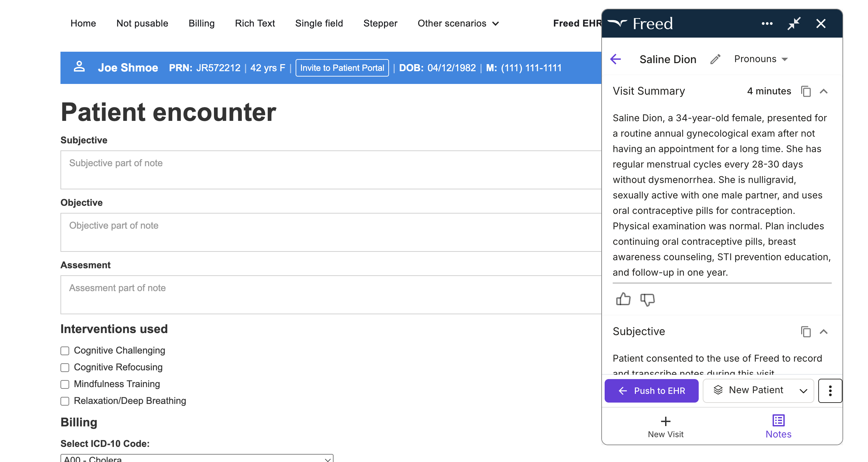Enable Mindfulness Training checkbox

[x=65, y=384]
